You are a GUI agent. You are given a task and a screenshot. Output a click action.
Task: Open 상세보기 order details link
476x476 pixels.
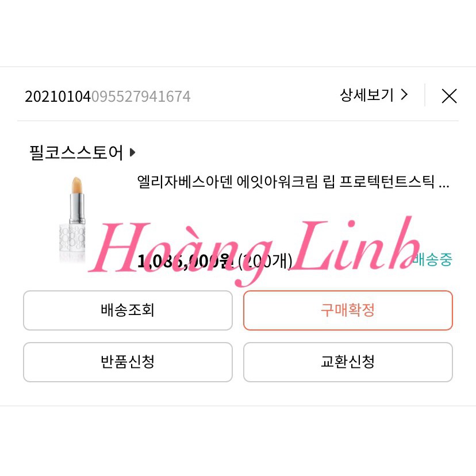374,95
